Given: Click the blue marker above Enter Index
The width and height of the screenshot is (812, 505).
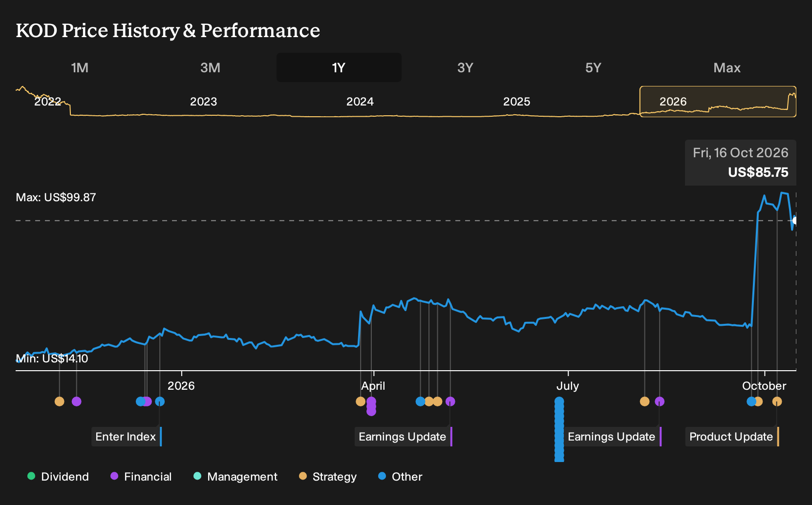Looking at the screenshot, I should tap(160, 401).
